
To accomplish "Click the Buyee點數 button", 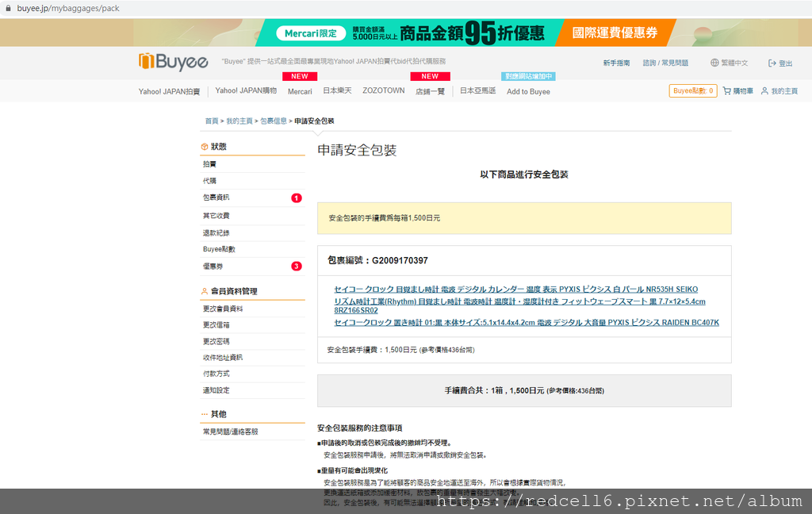I will coord(693,90).
